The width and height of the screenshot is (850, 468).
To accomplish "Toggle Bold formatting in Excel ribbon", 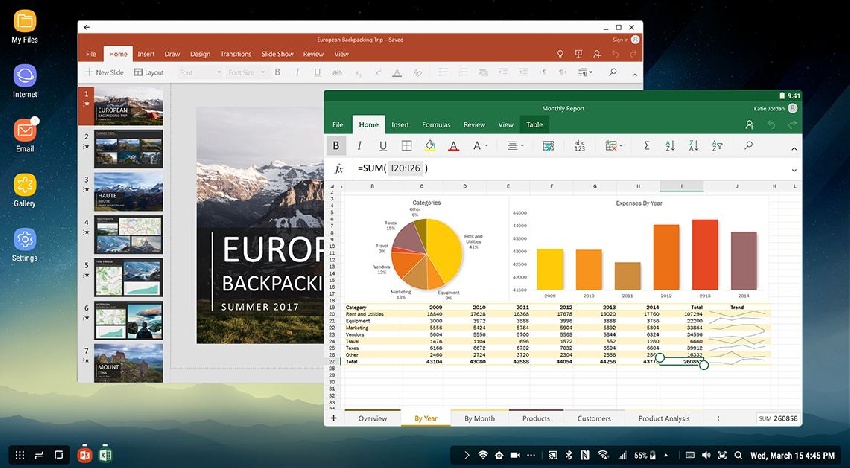I will click(337, 146).
